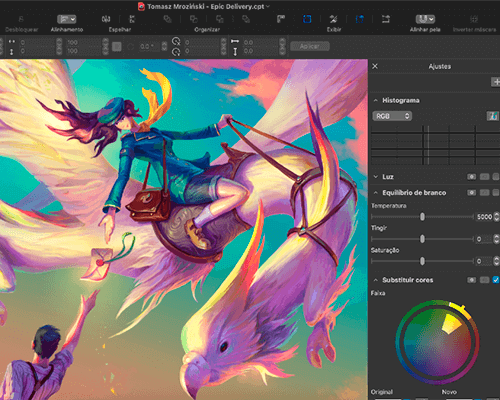
Task: Click the Temperatura slider handle
Action: pos(422,217)
